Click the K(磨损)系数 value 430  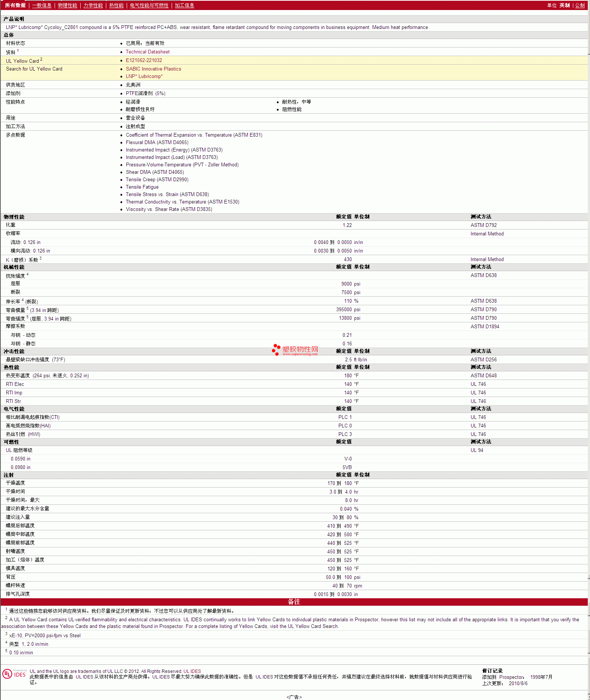tap(348, 260)
